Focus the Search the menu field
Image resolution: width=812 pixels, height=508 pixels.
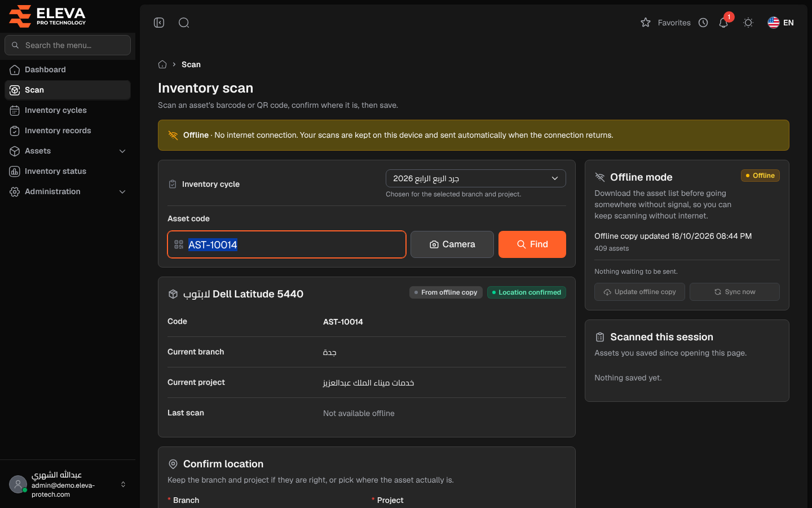68,45
